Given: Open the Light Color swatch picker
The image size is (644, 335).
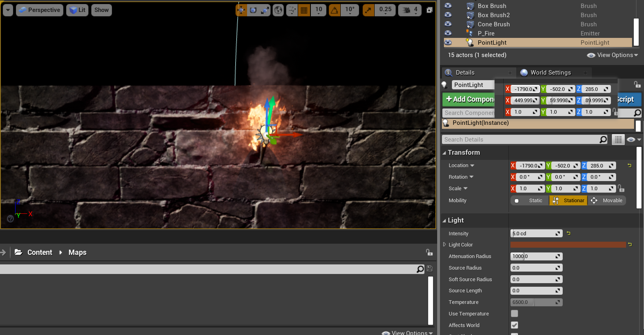Looking at the screenshot, I should click(568, 245).
